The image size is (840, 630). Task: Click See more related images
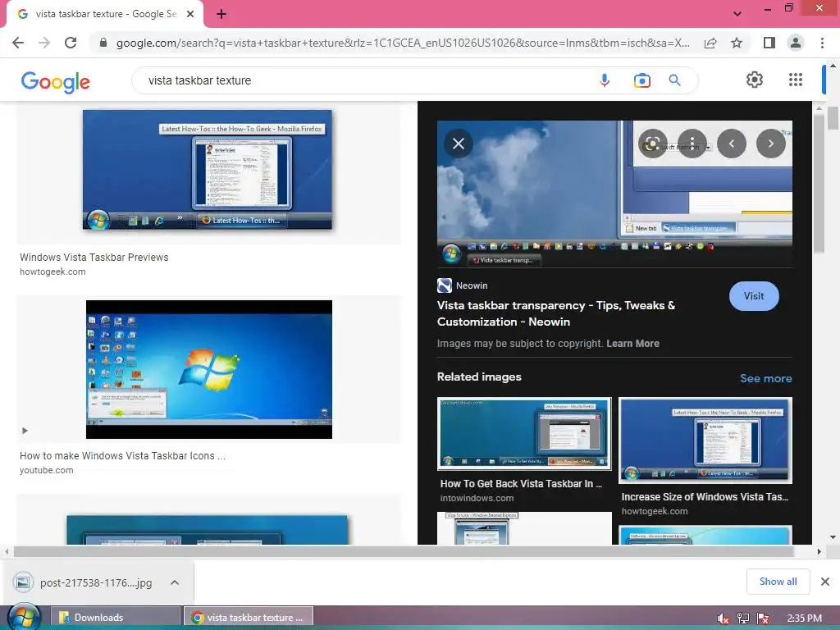pos(765,378)
